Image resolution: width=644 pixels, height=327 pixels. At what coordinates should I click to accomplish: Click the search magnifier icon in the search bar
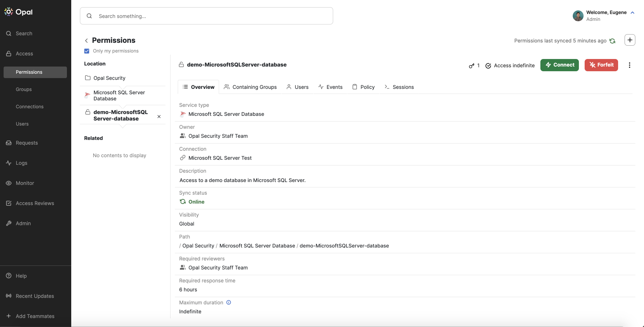tap(89, 16)
